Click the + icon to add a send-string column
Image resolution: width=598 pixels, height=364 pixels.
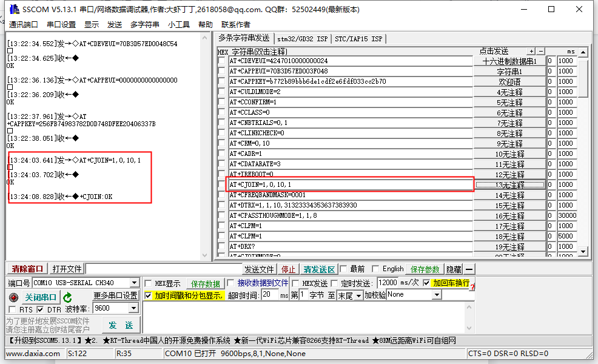click(531, 51)
